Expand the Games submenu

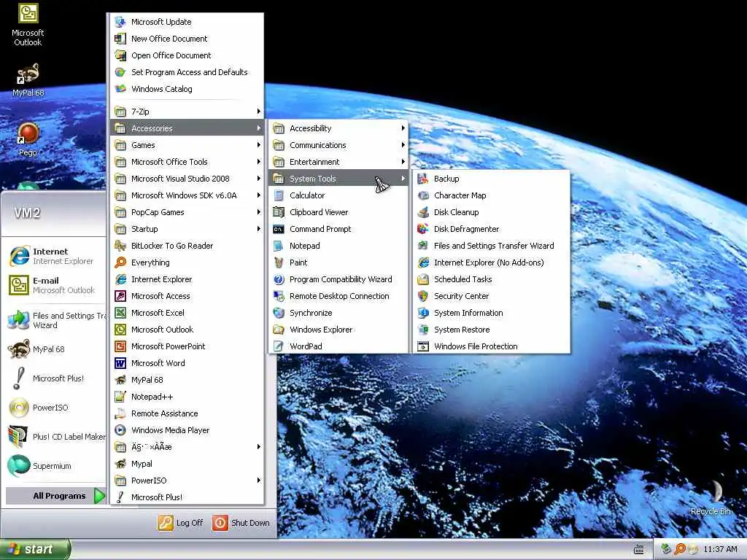(x=187, y=145)
